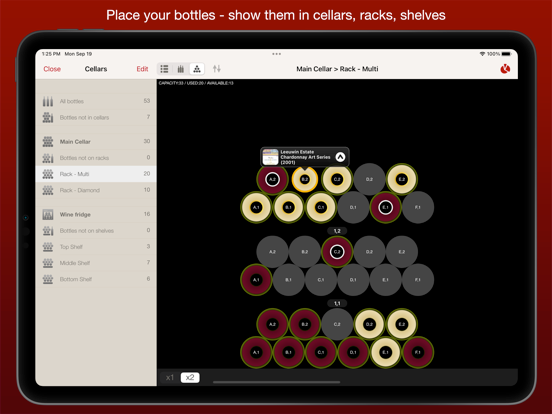This screenshot has width=552, height=414.
Task: Select white bottle E.2 in top rack section
Action: tap(402, 180)
